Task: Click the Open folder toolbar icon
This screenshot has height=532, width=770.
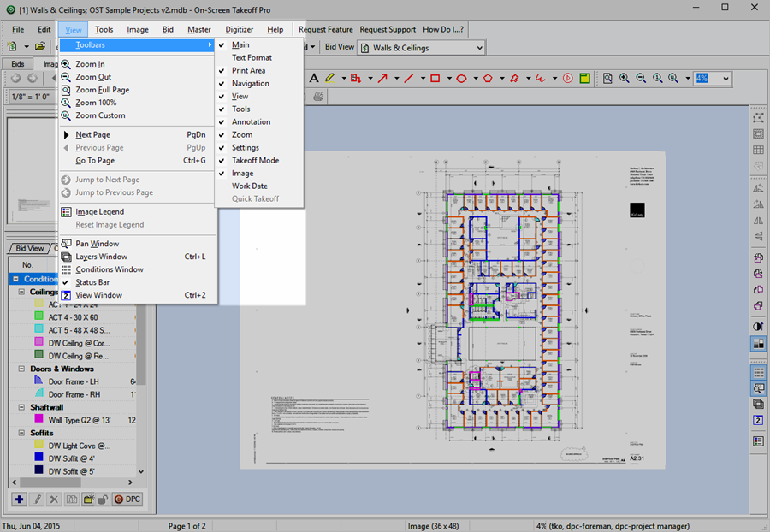Action: (40, 47)
